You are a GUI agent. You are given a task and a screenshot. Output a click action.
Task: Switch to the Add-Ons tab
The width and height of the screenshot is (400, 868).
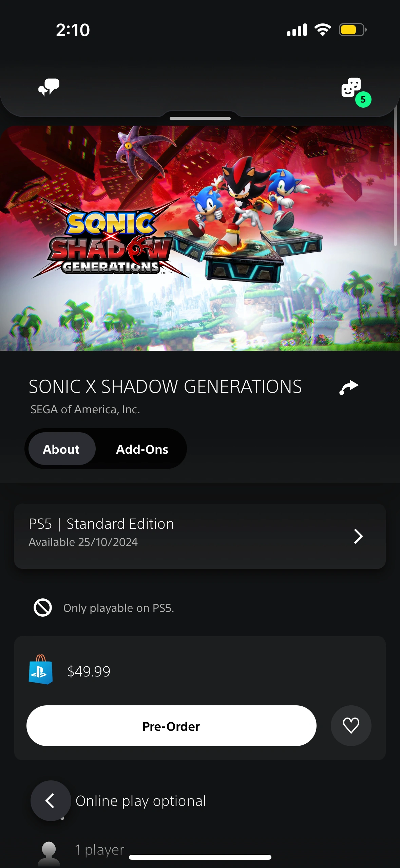point(142,449)
